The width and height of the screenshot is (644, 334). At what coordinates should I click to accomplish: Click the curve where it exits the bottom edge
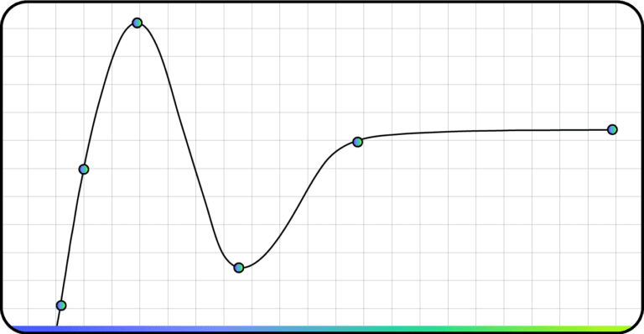click(57, 324)
